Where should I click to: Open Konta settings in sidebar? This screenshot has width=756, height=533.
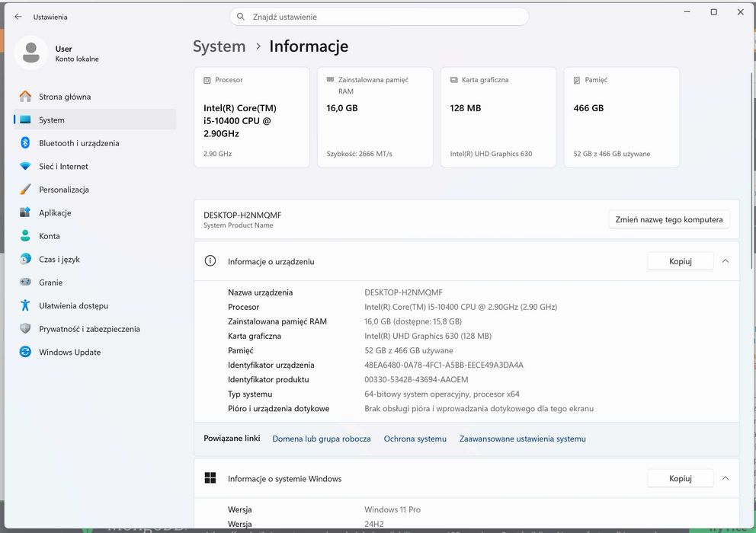[95, 235]
